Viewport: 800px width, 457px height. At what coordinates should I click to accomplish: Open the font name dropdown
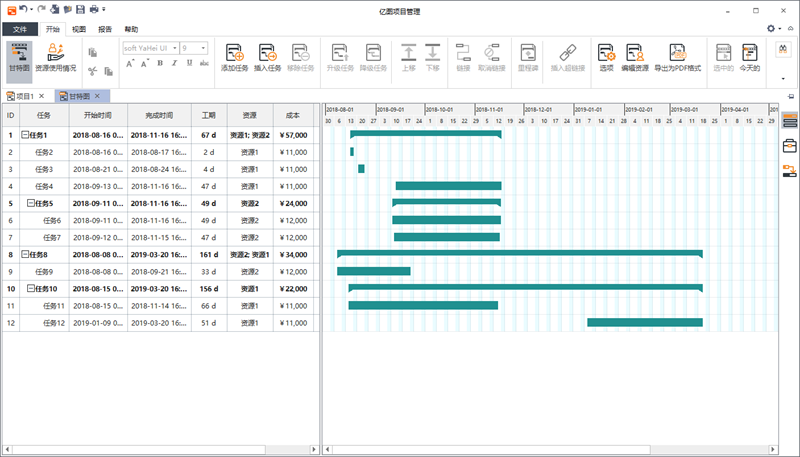pos(174,48)
